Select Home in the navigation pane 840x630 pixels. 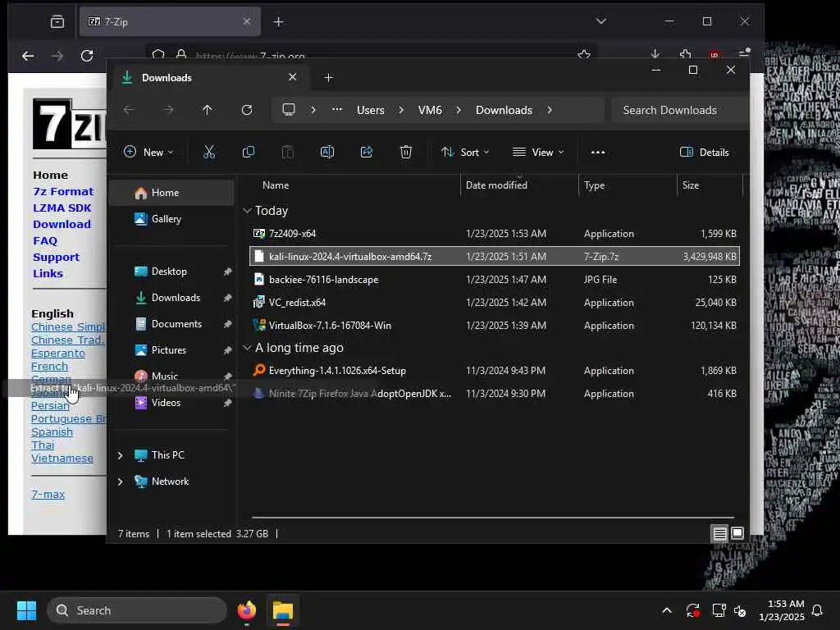(172, 193)
